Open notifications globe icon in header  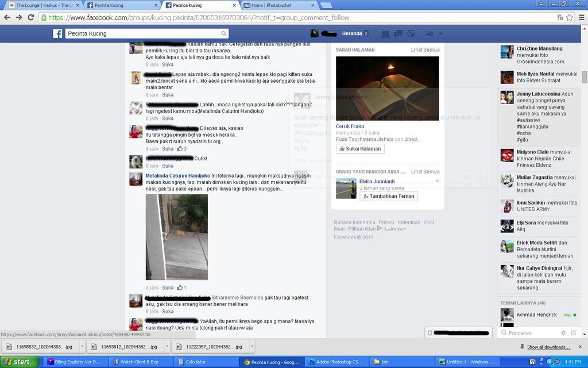(x=411, y=34)
